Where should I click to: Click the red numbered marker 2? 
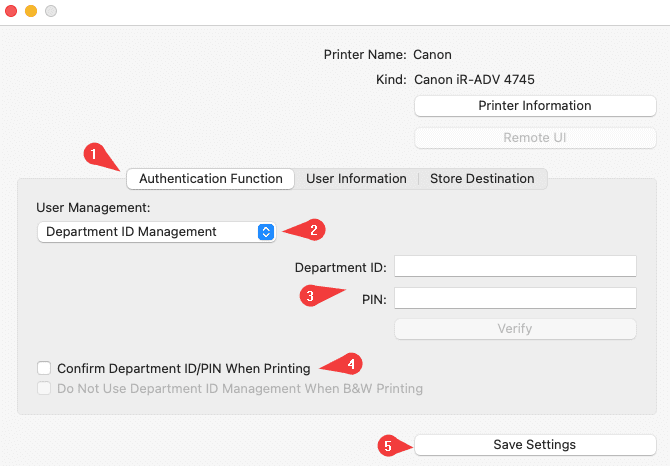click(x=313, y=230)
